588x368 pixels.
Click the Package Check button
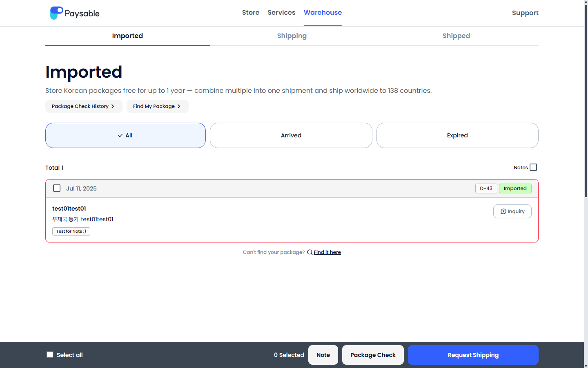(x=373, y=355)
